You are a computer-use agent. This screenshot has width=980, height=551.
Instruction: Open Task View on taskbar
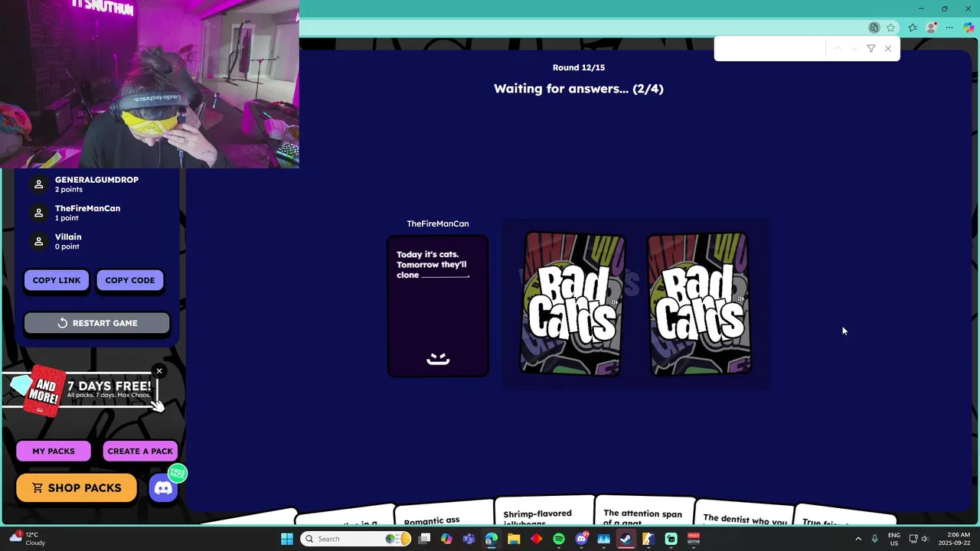[424, 539]
